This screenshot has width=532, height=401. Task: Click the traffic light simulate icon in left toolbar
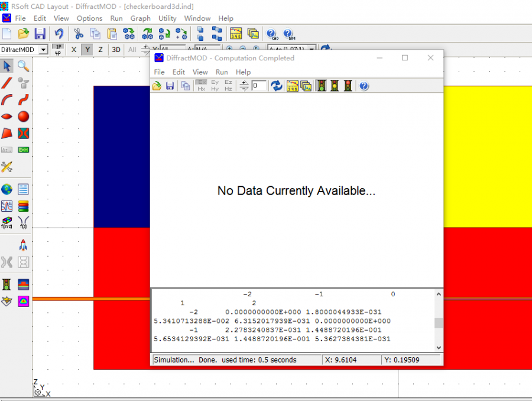coord(7,284)
